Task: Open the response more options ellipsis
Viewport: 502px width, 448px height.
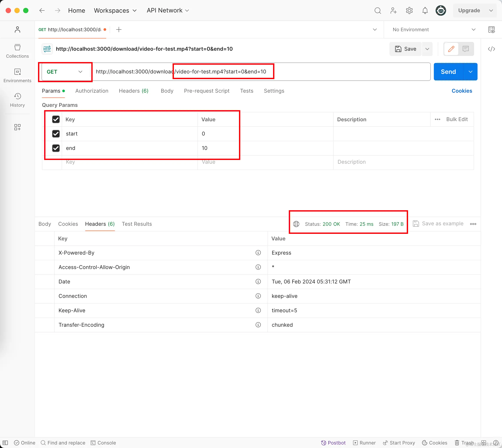Action: [x=473, y=224]
